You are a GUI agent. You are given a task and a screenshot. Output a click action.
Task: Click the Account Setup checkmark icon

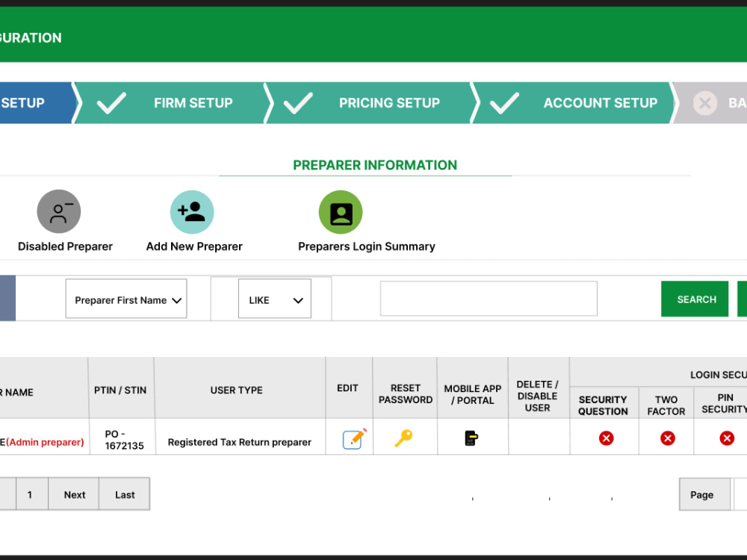(x=504, y=103)
